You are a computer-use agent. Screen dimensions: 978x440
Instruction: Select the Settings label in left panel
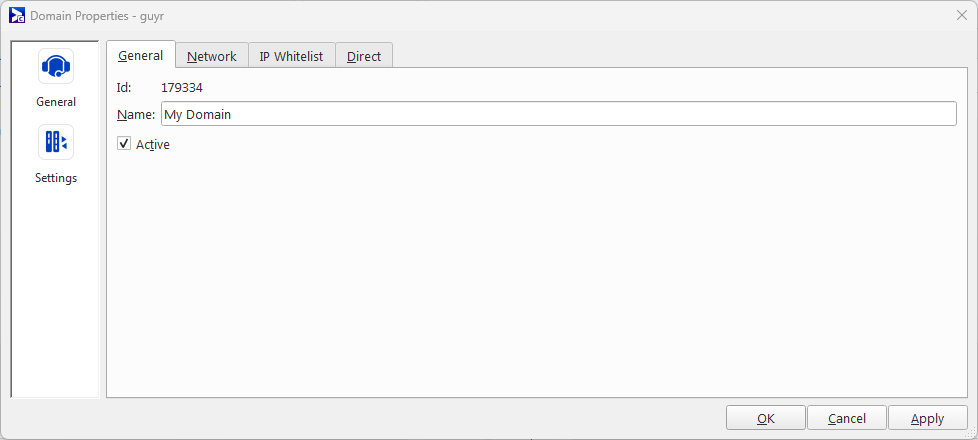[x=56, y=178]
